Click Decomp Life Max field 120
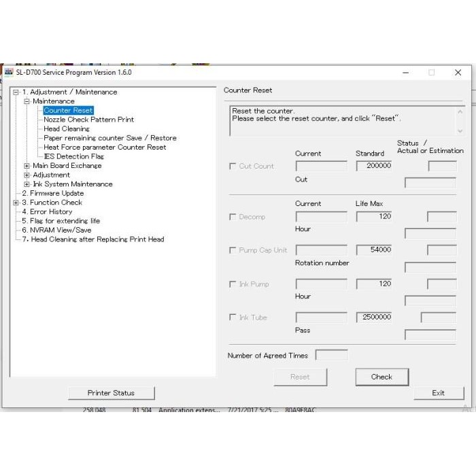The width and height of the screenshot is (476, 476). (374, 217)
